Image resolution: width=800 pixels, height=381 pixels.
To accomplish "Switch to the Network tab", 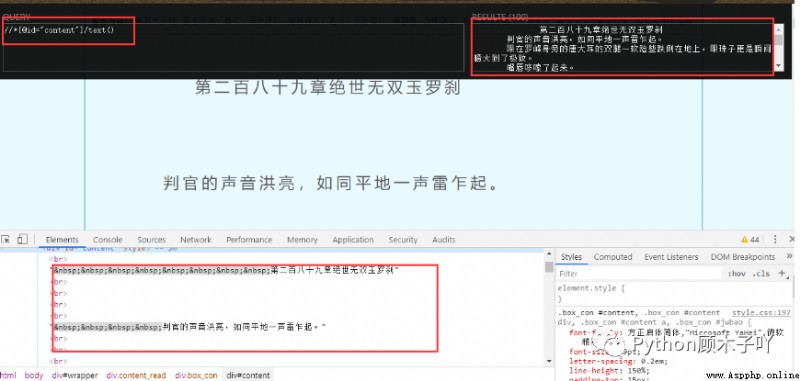I will pos(195,239).
